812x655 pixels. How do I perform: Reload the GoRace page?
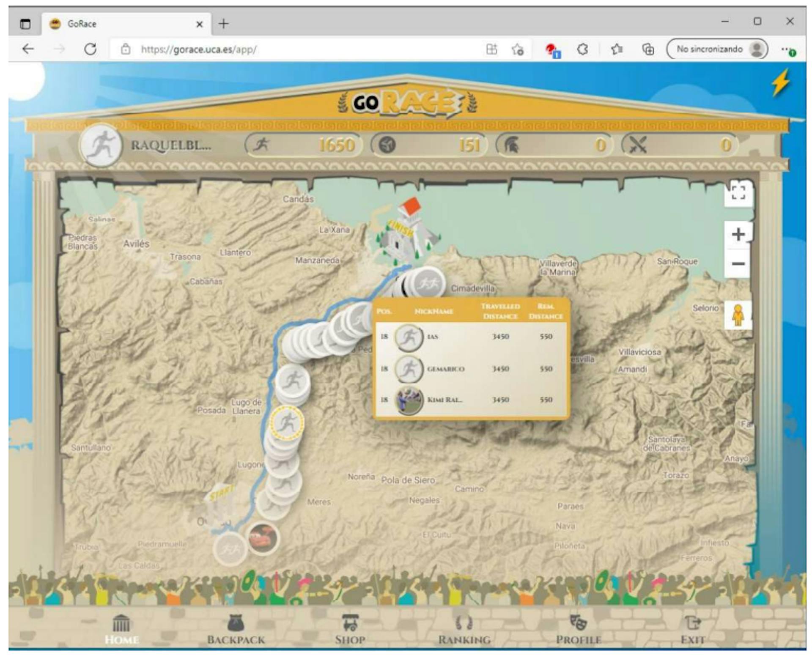pyautogui.click(x=90, y=49)
